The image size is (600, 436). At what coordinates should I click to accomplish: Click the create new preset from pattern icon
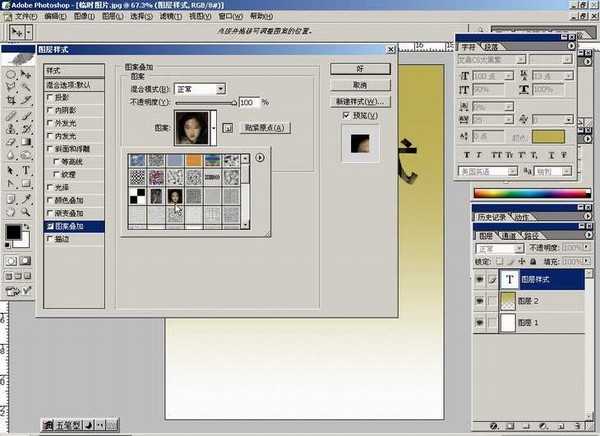(227, 128)
